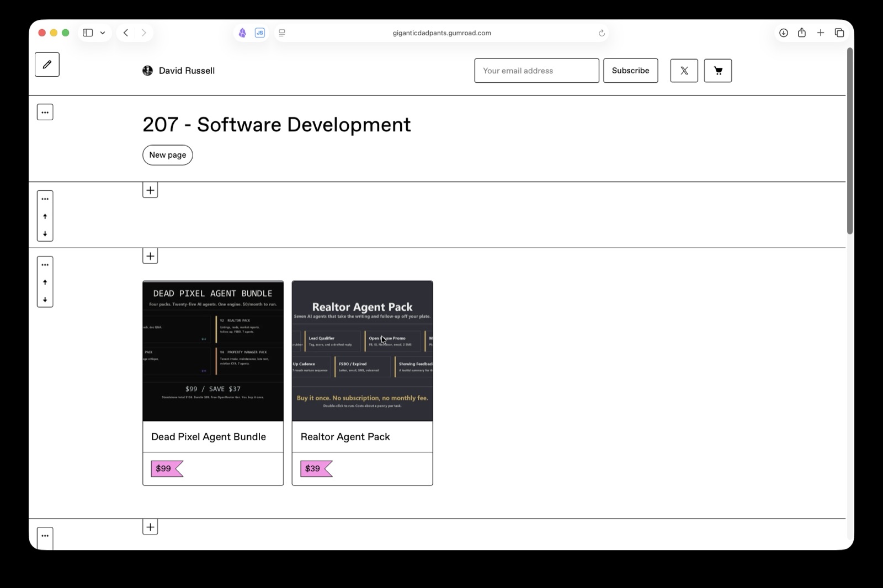883x588 pixels.
Task: Click the giganticdadpants.gumroad.com address bar
Action: pyautogui.click(x=441, y=33)
